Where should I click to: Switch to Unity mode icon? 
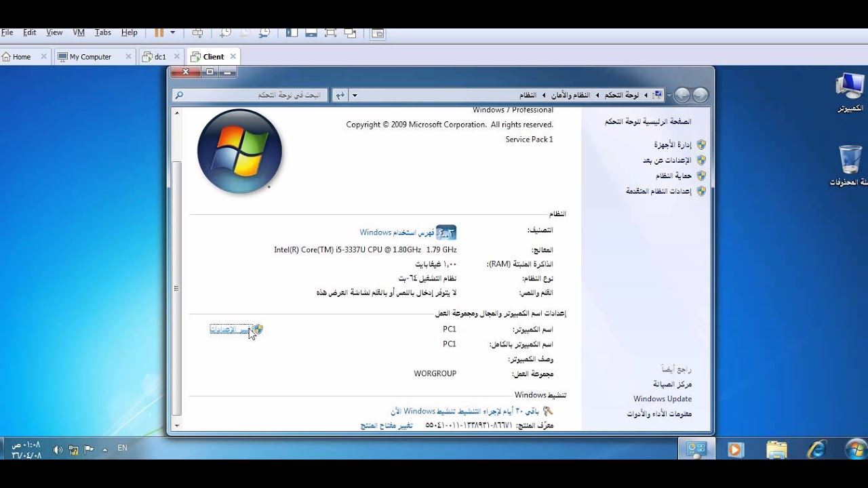(351, 33)
